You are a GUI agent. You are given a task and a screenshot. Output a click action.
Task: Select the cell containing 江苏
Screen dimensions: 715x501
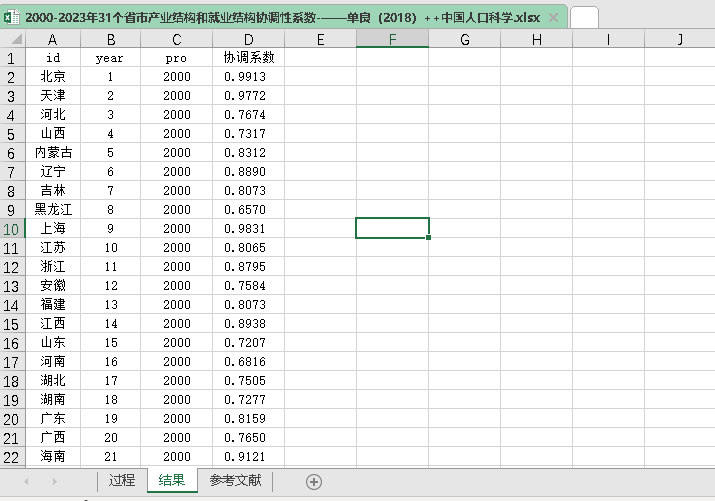point(53,248)
